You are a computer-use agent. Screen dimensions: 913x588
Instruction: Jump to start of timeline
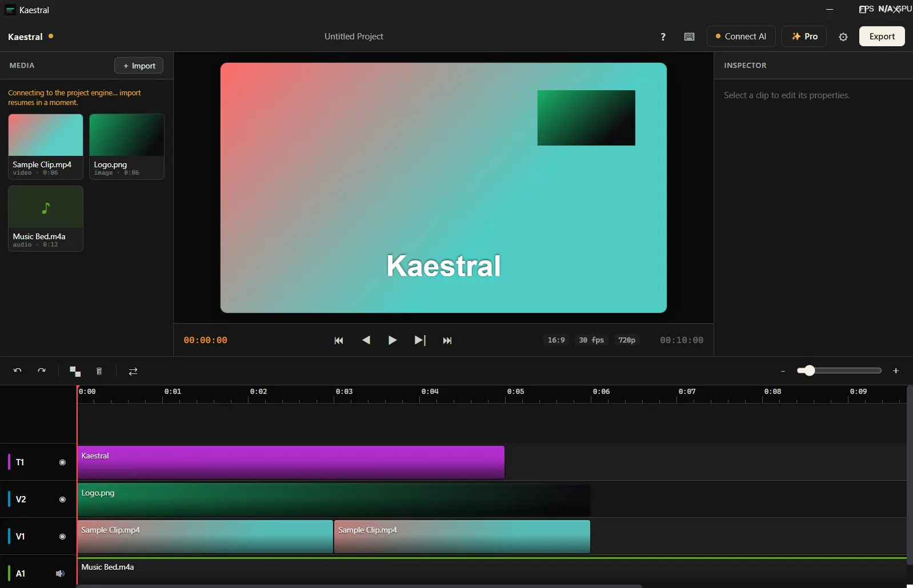pyautogui.click(x=339, y=340)
